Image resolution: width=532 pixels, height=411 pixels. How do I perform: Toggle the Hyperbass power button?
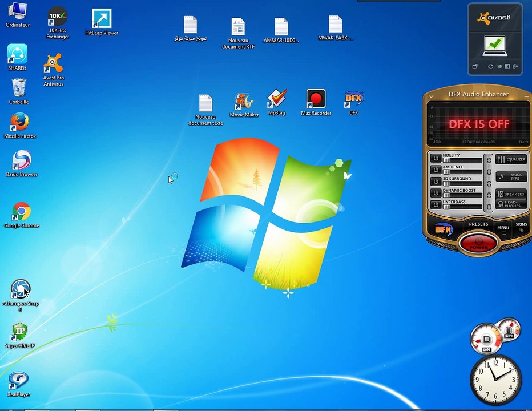[436, 205]
